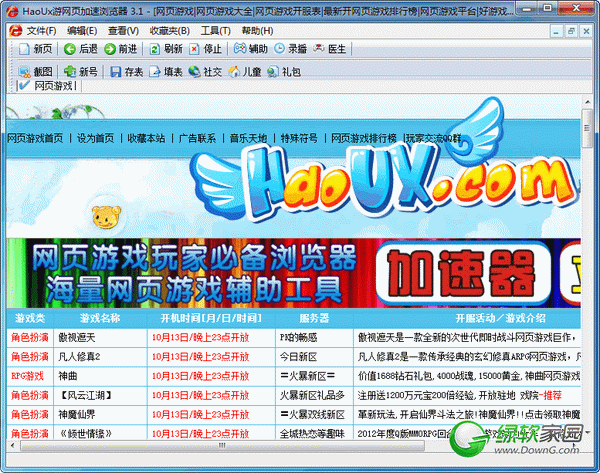Refresh the page via 刷新
The width and height of the screenshot is (600, 473).
pyautogui.click(x=166, y=49)
